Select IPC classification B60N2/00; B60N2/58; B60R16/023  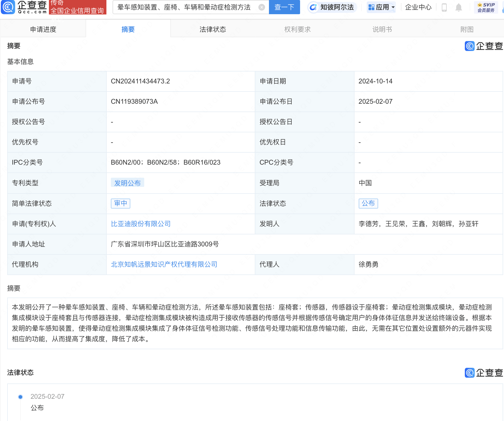pyautogui.click(x=166, y=162)
